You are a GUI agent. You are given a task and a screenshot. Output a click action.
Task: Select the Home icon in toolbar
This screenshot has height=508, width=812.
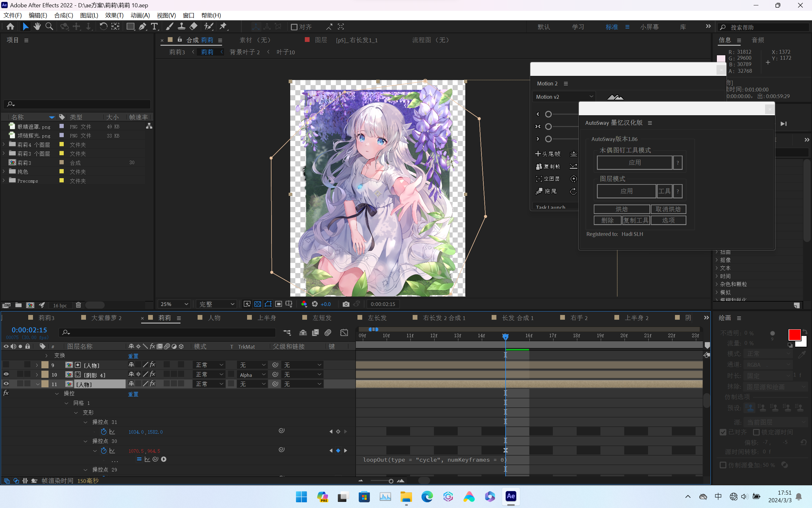pos(10,27)
